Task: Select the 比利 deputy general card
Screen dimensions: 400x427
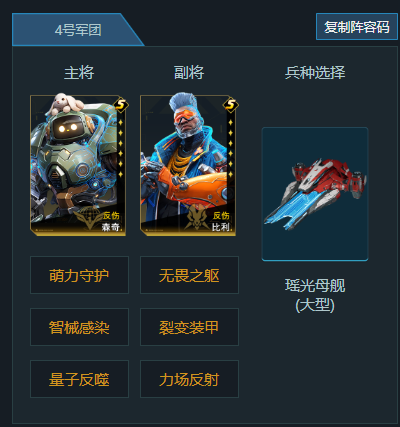Action: (188, 165)
